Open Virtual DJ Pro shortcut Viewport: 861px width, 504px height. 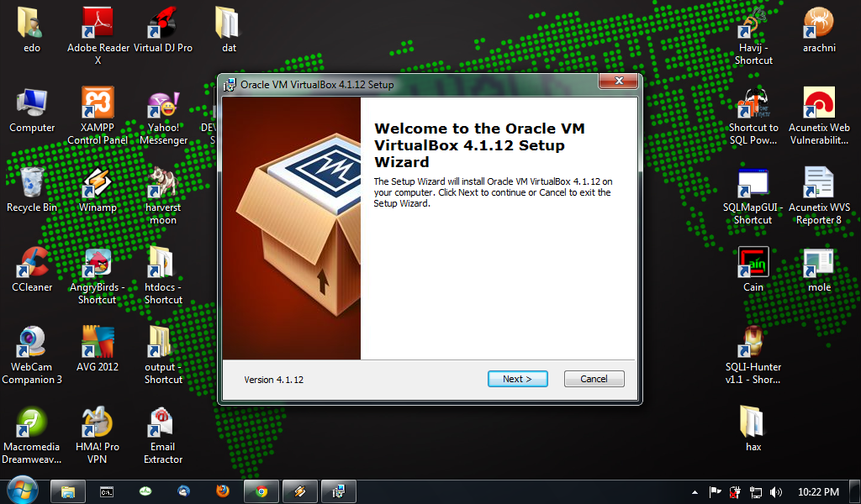[x=163, y=30]
